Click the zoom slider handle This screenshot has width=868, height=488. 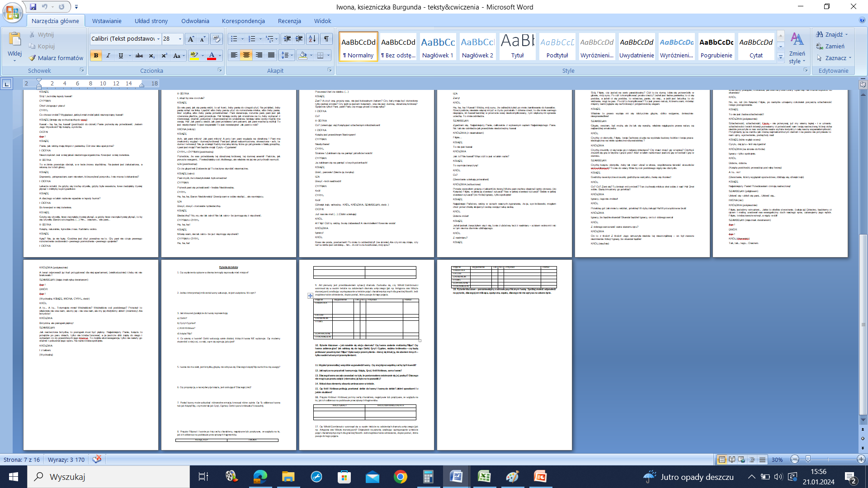pos(808,459)
